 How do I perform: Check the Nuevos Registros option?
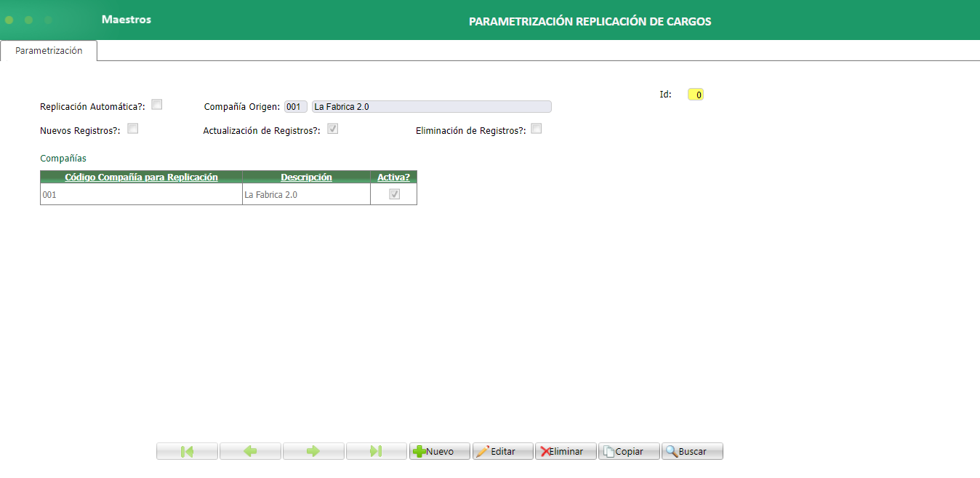coord(133,127)
